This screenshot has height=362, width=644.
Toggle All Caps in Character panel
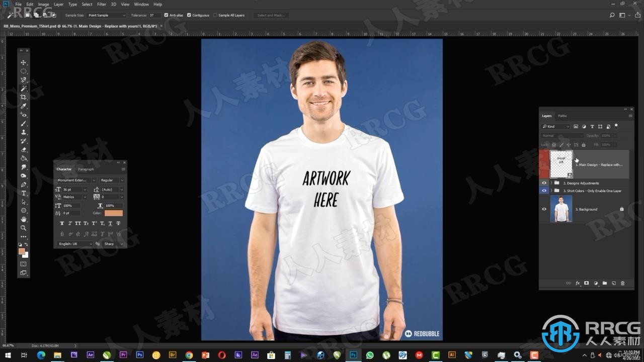pyautogui.click(x=78, y=223)
